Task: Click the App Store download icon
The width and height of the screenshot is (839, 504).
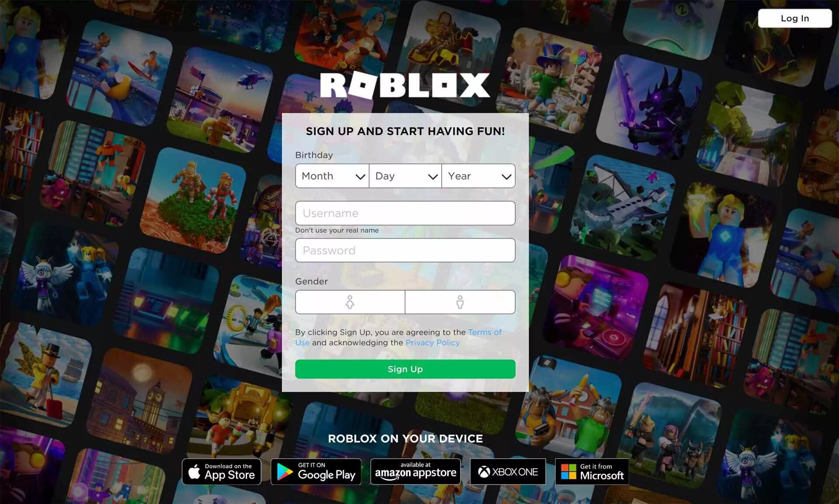Action: click(221, 472)
